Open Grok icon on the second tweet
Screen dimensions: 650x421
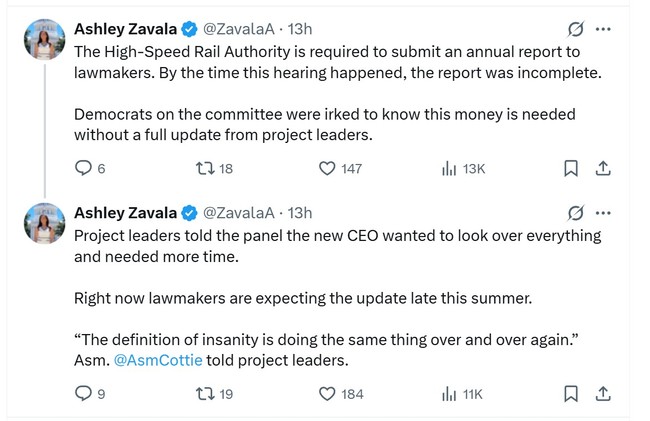(x=576, y=213)
